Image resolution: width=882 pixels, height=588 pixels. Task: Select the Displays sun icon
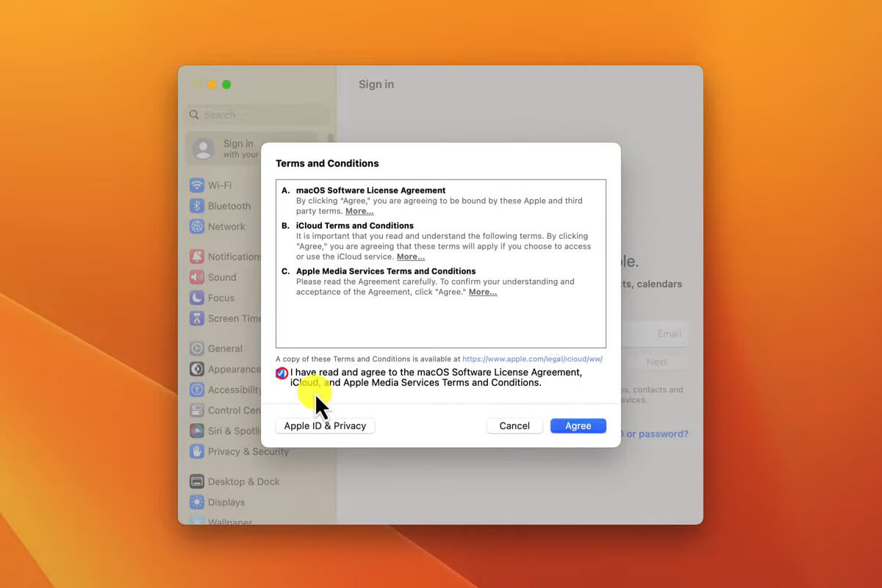196,502
